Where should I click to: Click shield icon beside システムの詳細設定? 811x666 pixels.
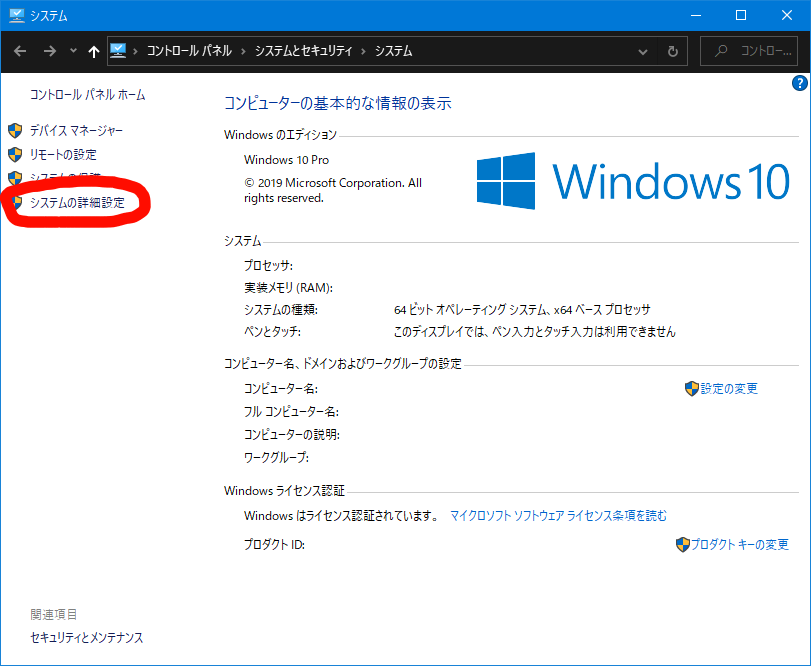click(x=17, y=202)
